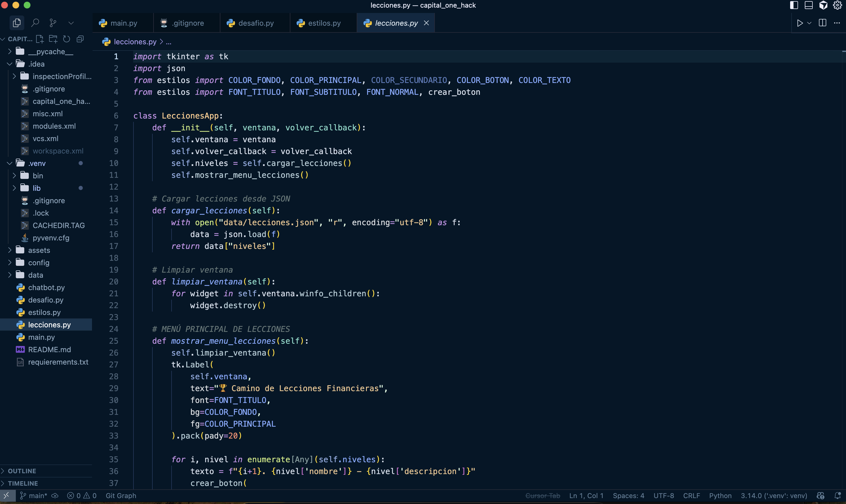Image resolution: width=846 pixels, height=504 pixels.
Task: Open the notifications bell in status bar
Action: click(x=838, y=496)
